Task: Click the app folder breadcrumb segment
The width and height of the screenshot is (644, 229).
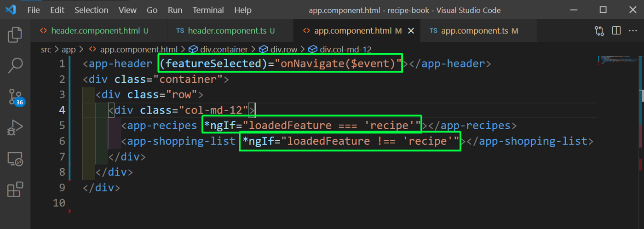Action: [x=69, y=49]
